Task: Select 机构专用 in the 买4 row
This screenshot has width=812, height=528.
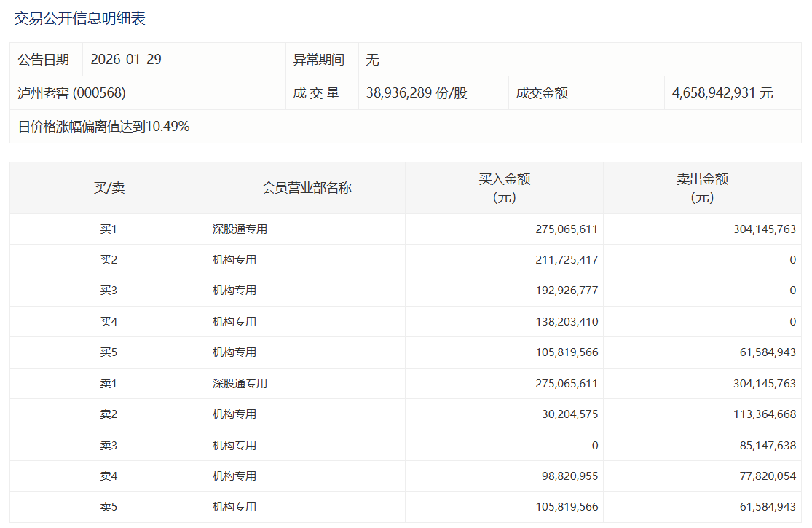Action: pyautogui.click(x=234, y=321)
